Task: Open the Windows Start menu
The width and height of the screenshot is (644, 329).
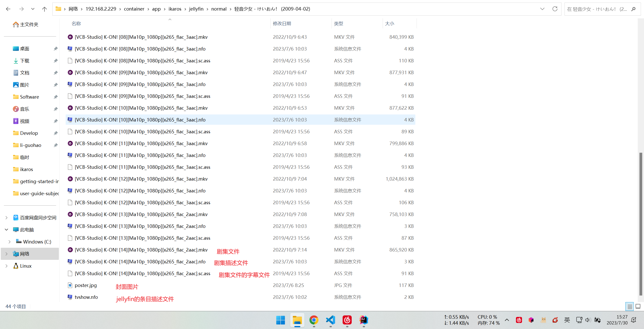Action: 280,320
